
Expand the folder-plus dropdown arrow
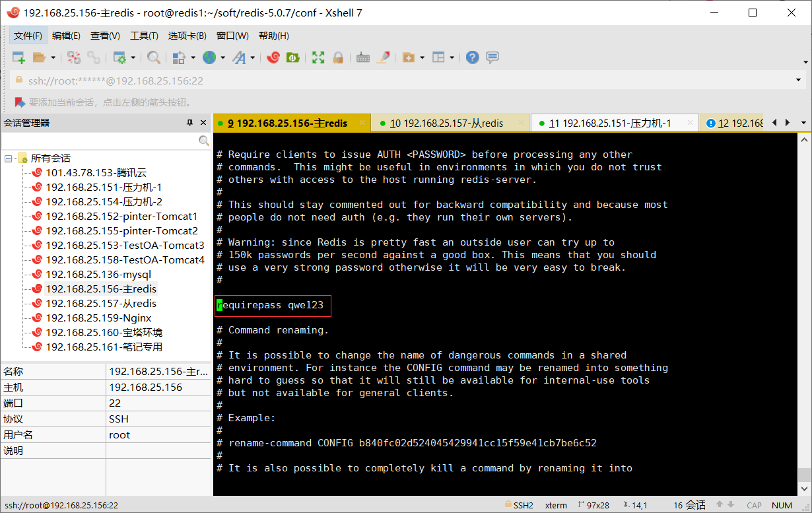click(421, 57)
